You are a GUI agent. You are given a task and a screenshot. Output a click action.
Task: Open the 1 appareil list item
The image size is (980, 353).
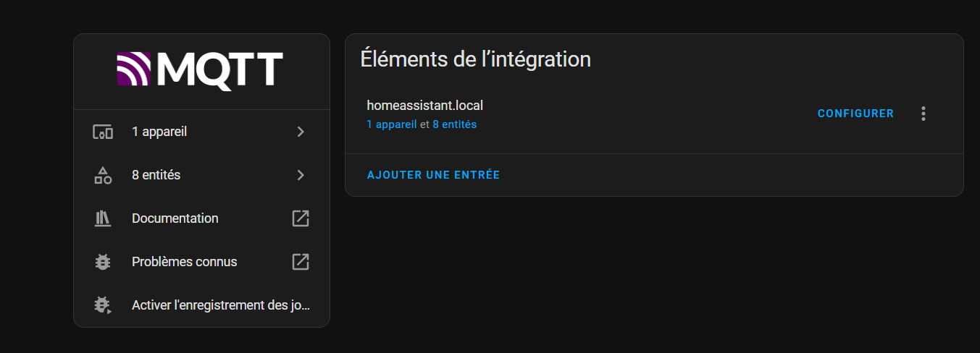point(201,132)
